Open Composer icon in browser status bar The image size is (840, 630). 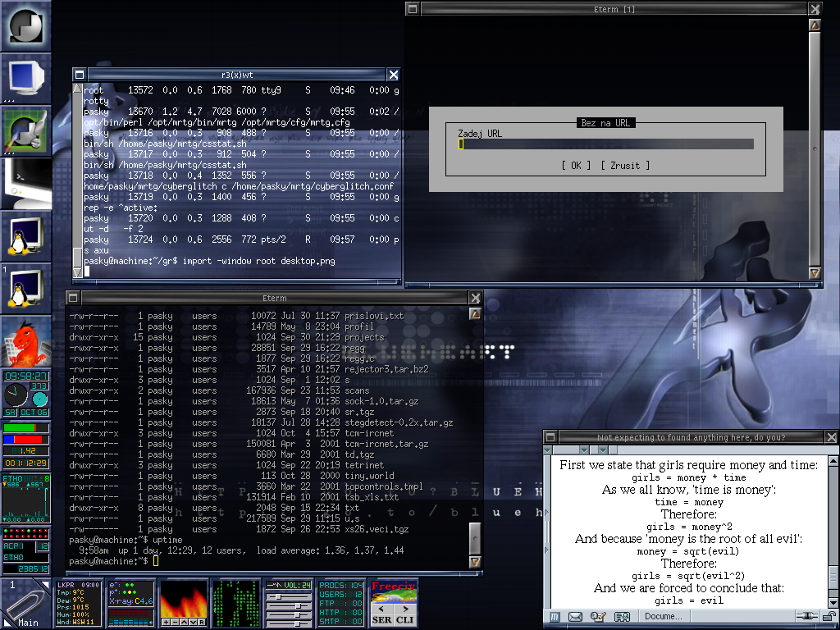[598, 617]
